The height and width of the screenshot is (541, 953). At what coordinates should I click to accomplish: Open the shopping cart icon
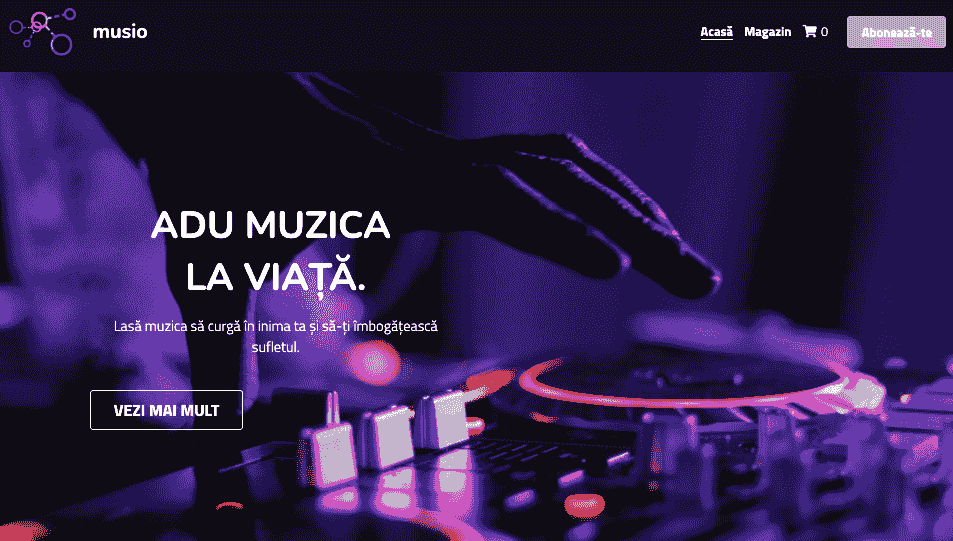(810, 31)
